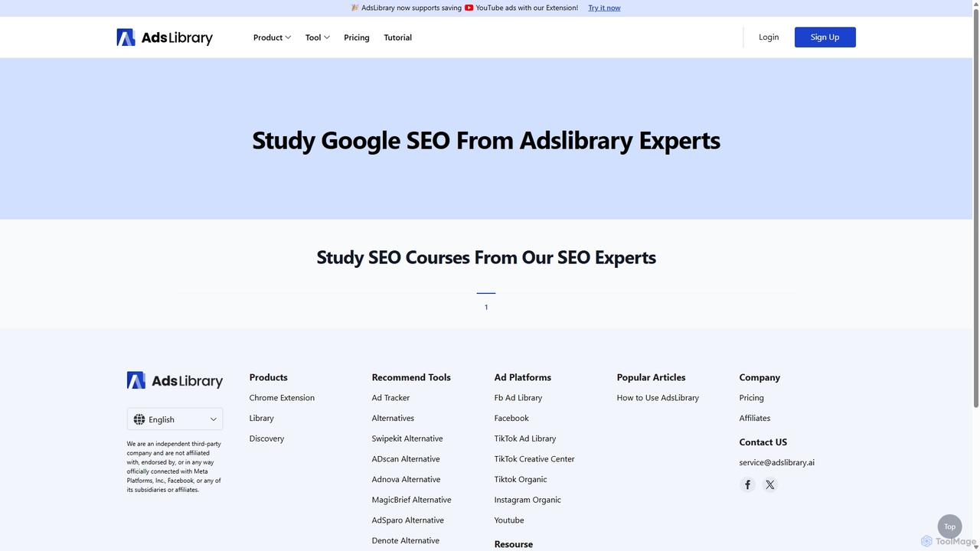Click heading Study Google SEO From Adslibrary Experts
Viewport: 980px width, 551px height.
coord(486,140)
